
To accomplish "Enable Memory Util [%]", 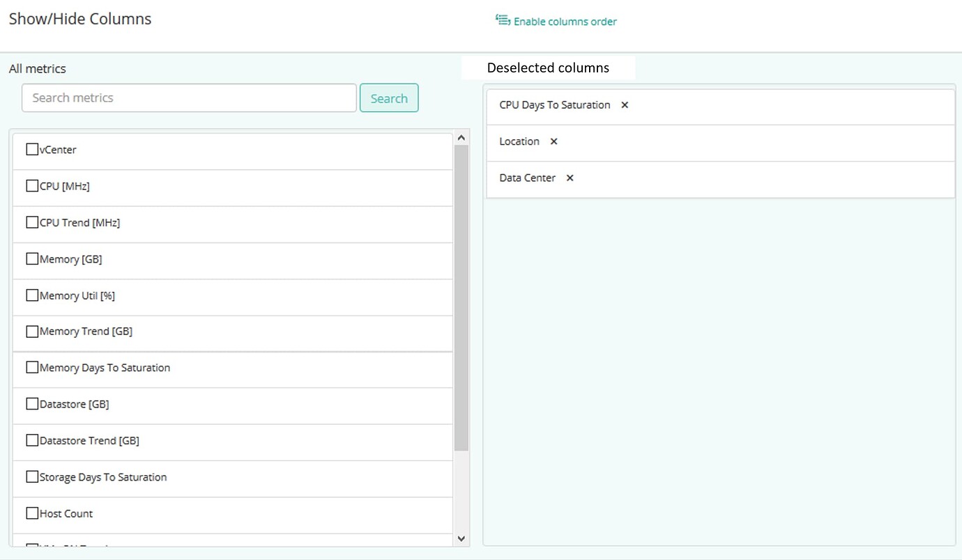I will [31, 295].
